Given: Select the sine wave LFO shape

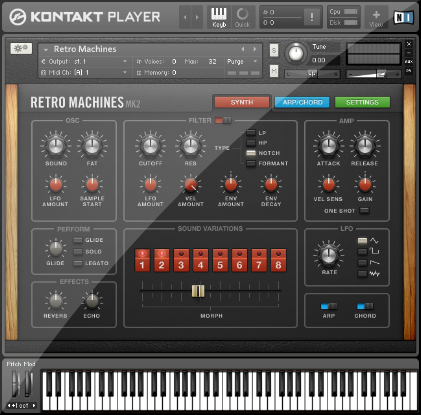Looking at the screenshot, I should pos(362,240).
